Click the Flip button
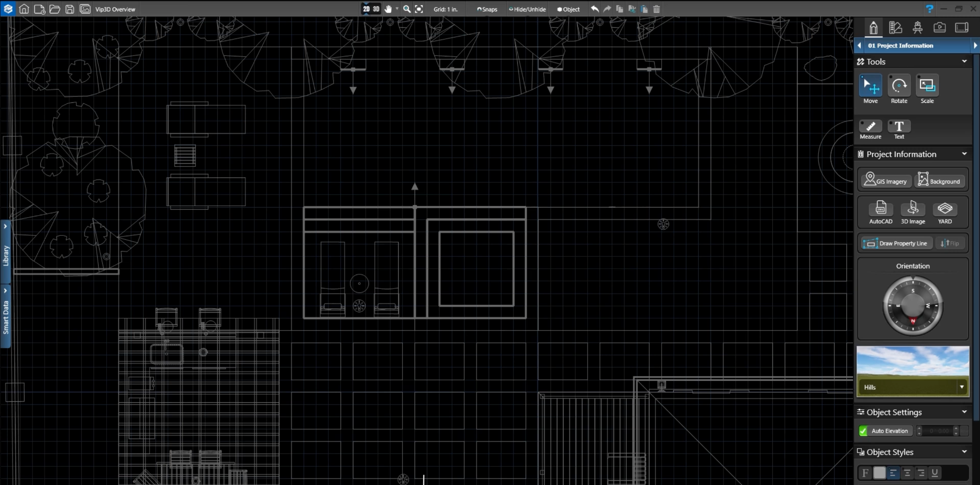The width and height of the screenshot is (980, 485). tap(950, 243)
